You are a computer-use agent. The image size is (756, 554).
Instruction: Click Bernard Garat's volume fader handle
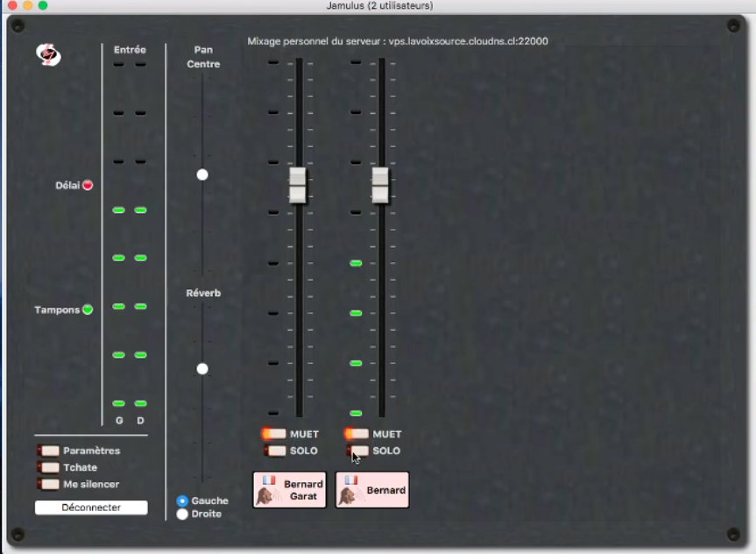coord(298,185)
